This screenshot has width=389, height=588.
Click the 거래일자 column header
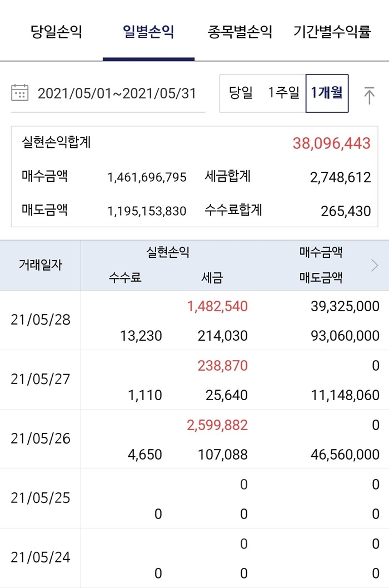[40, 265]
